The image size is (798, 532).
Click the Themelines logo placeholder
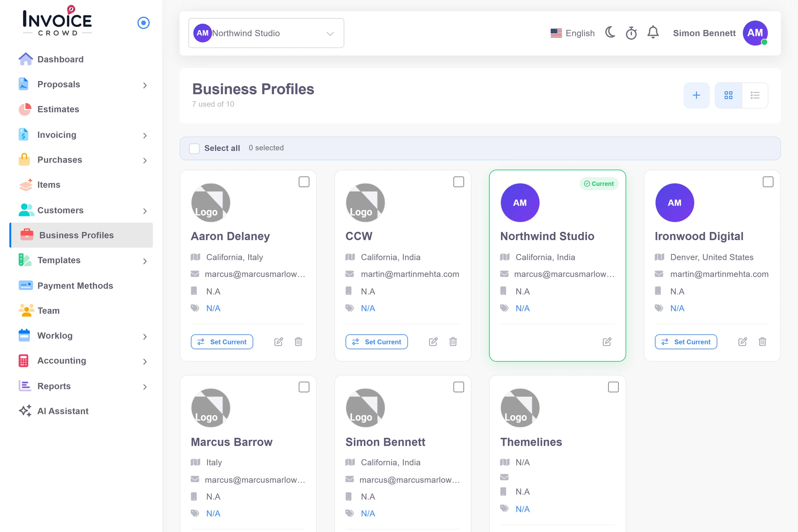(520, 408)
